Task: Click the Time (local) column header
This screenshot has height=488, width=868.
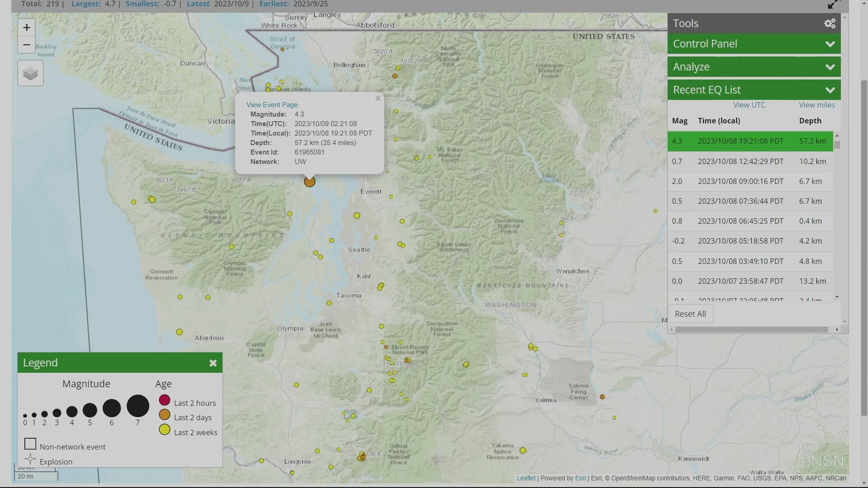Action: (x=719, y=121)
